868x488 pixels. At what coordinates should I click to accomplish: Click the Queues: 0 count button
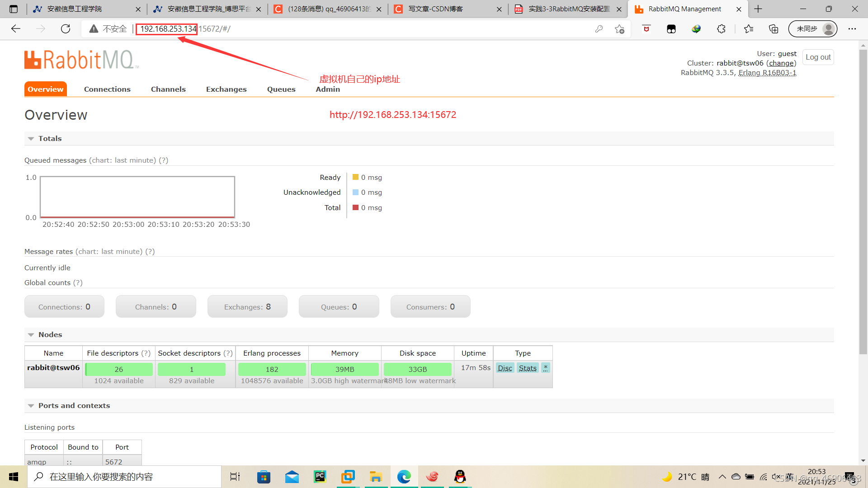[x=339, y=307]
